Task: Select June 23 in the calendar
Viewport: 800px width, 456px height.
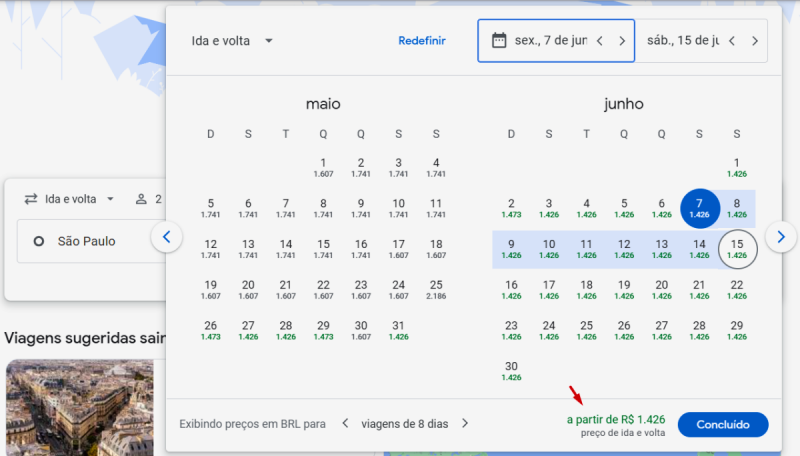Action: [511, 331]
